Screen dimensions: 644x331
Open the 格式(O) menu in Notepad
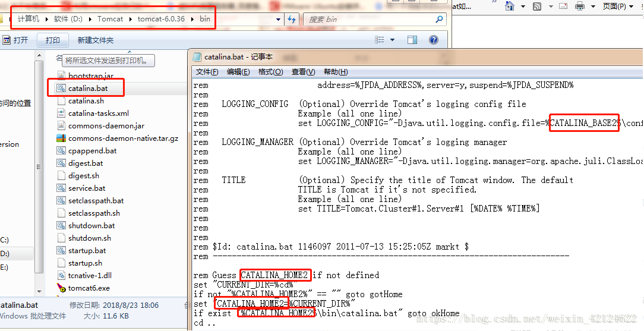271,72
